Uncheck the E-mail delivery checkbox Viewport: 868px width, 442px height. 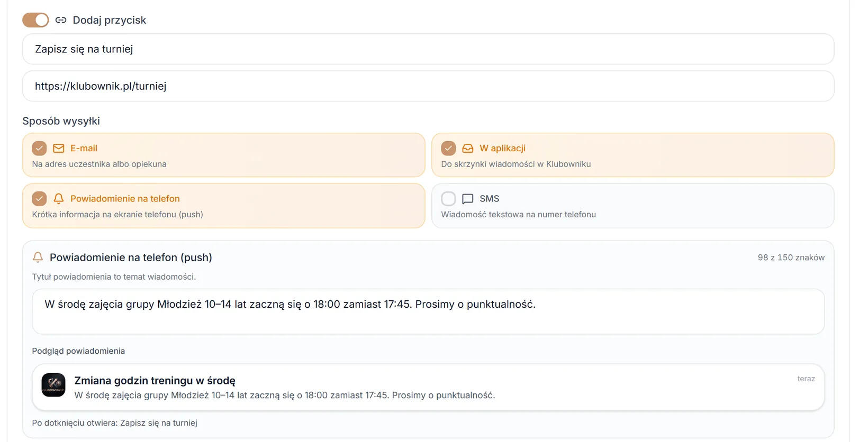coord(39,148)
